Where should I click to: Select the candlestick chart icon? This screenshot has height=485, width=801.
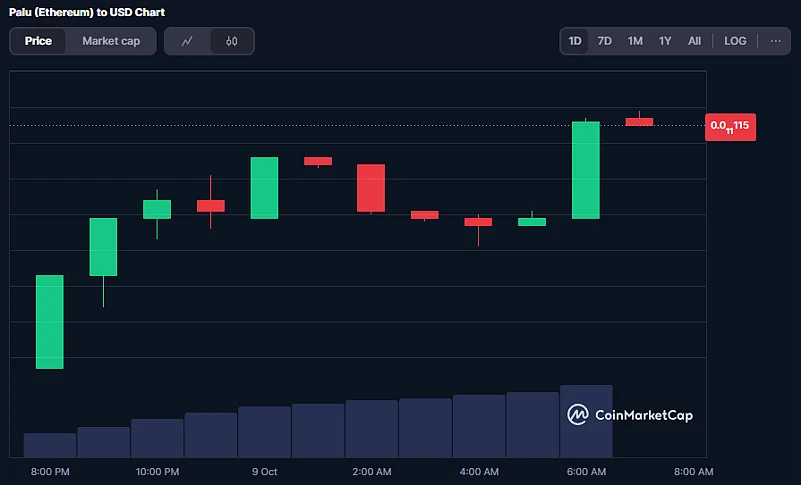[x=232, y=41]
